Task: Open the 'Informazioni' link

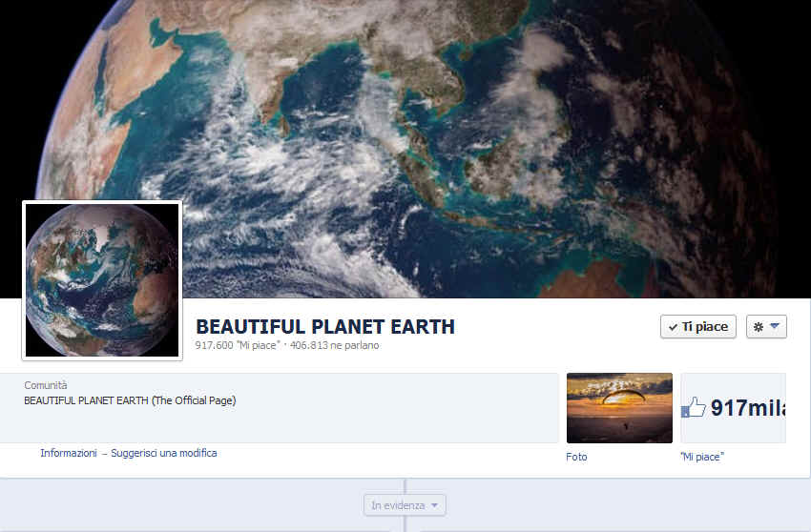Action: 69,453
